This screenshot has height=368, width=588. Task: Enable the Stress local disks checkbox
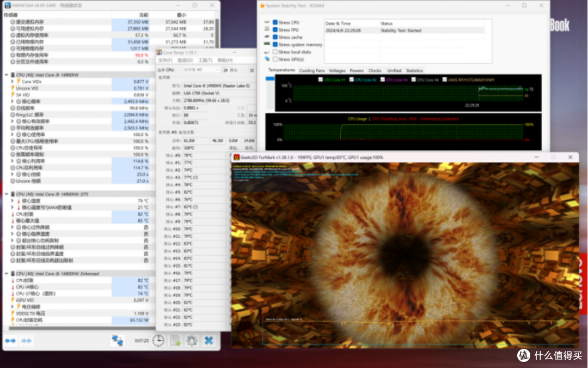pyautogui.click(x=275, y=52)
